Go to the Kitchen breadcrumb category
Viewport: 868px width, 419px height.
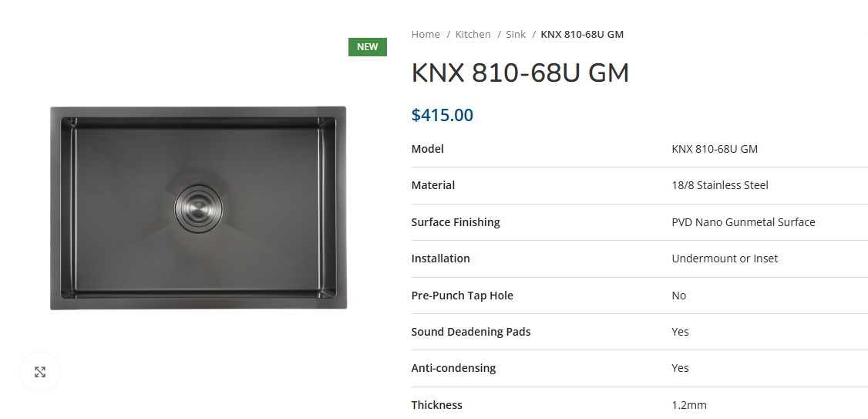473,35
